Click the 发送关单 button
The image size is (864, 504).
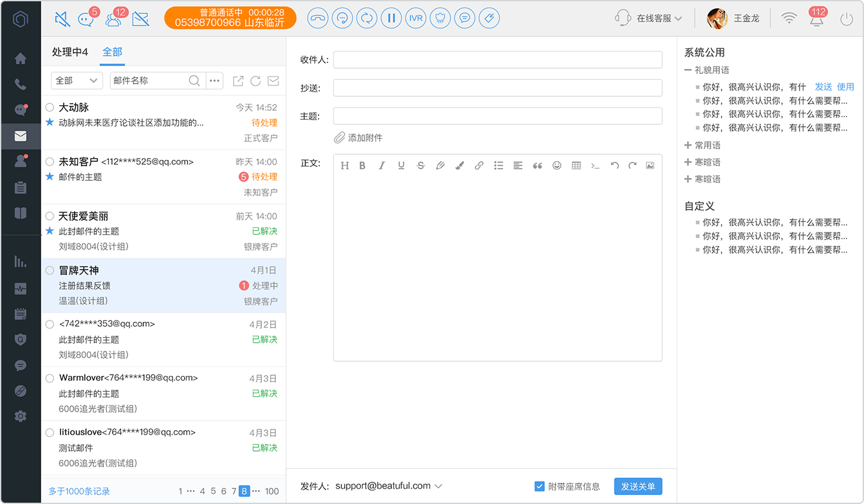638,486
